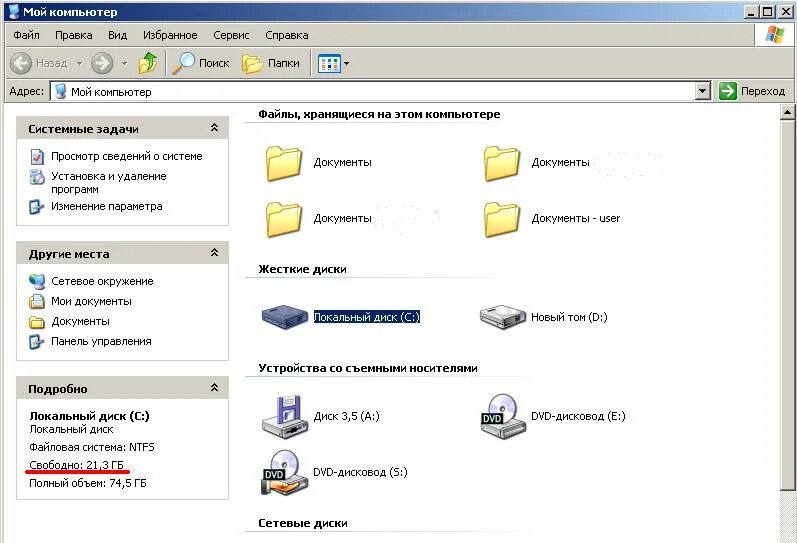Open the Вид menu
The width and height of the screenshot is (797, 543).
coord(117,35)
